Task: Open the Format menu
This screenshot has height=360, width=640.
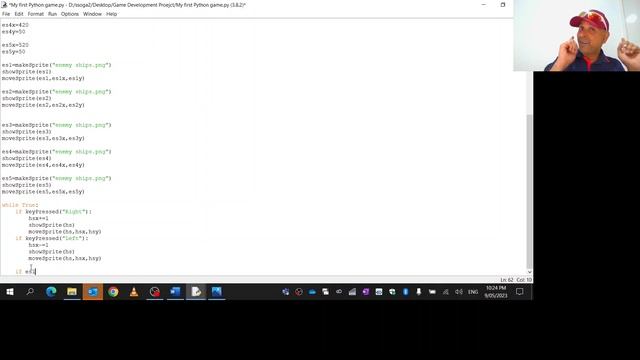Action: click(36, 14)
